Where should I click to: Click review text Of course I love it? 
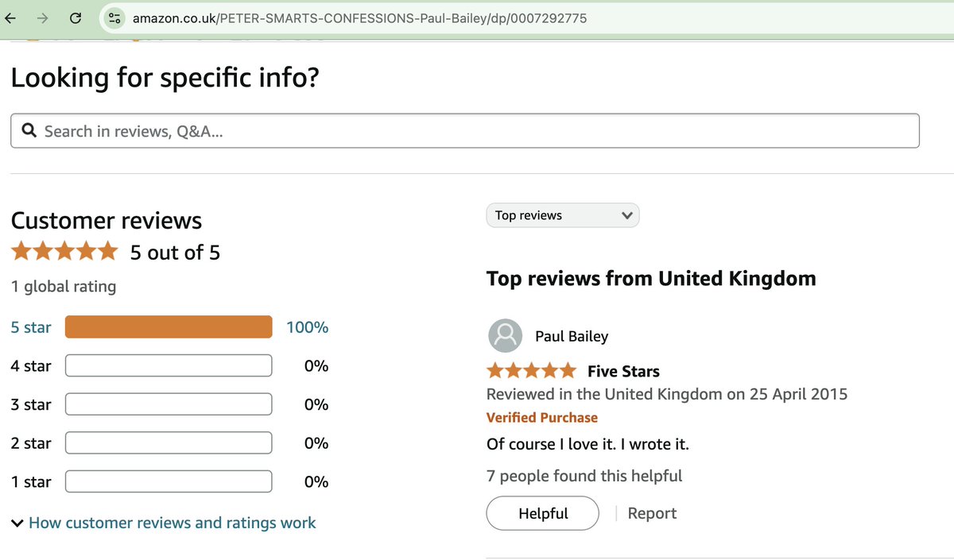pos(588,444)
